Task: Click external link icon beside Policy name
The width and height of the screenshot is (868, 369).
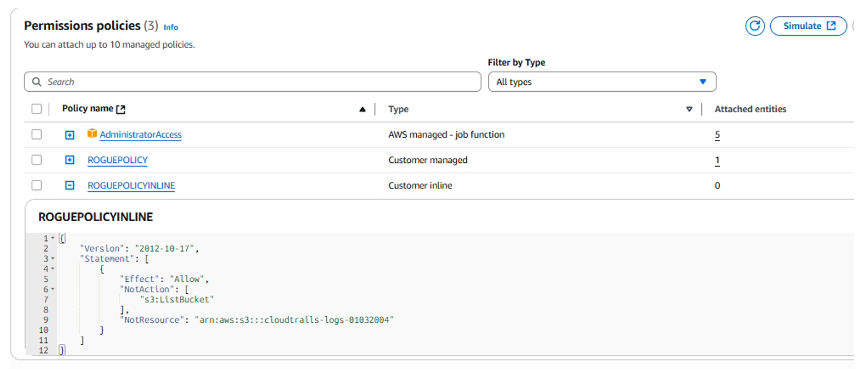Action: click(x=121, y=109)
